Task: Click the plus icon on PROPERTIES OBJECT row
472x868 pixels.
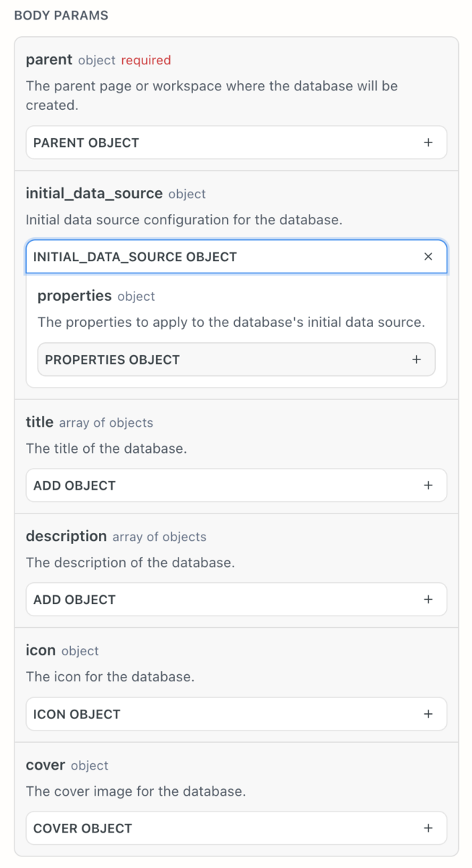Action: [x=416, y=359]
